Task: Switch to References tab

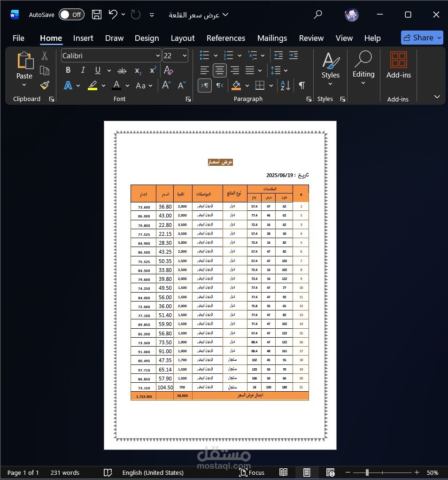Action: 226,38
